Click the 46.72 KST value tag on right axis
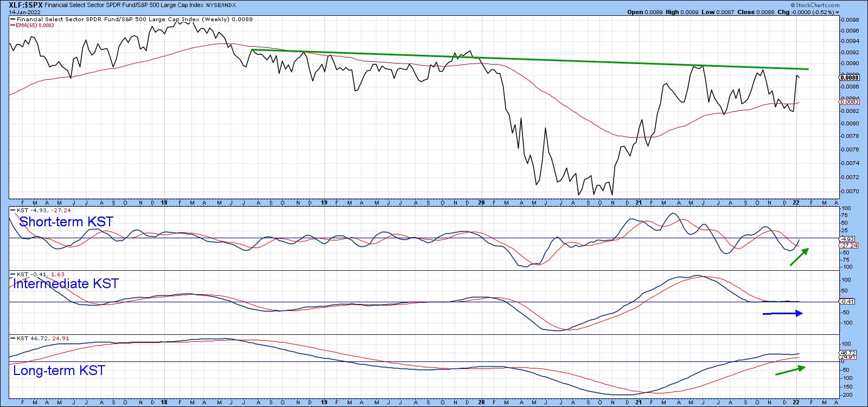This screenshot has height=407, width=868. tap(848, 352)
